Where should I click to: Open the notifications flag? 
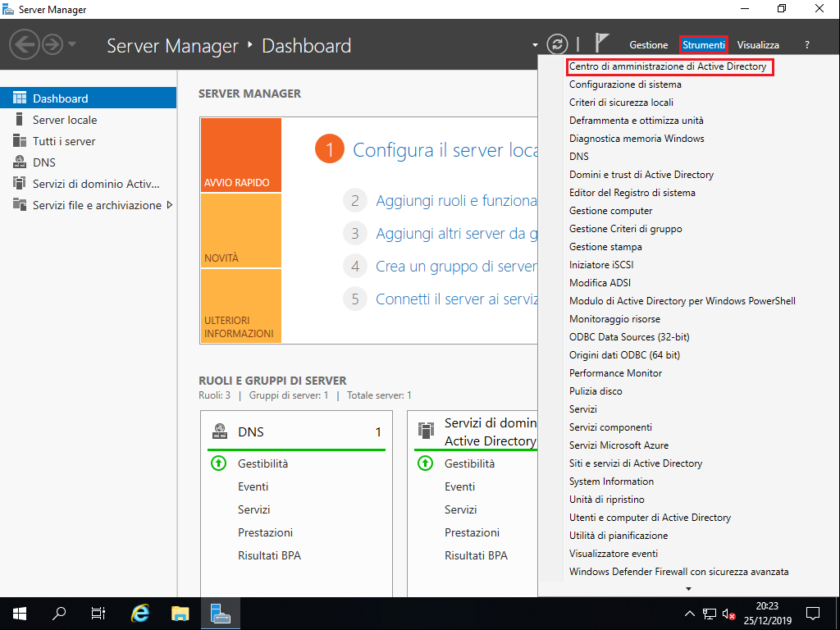pos(601,43)
